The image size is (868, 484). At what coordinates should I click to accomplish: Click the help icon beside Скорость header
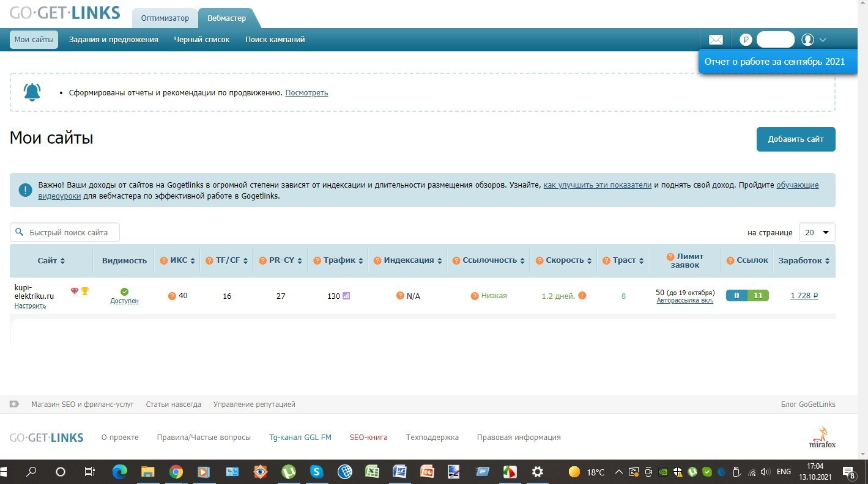(x=540, y=260)
